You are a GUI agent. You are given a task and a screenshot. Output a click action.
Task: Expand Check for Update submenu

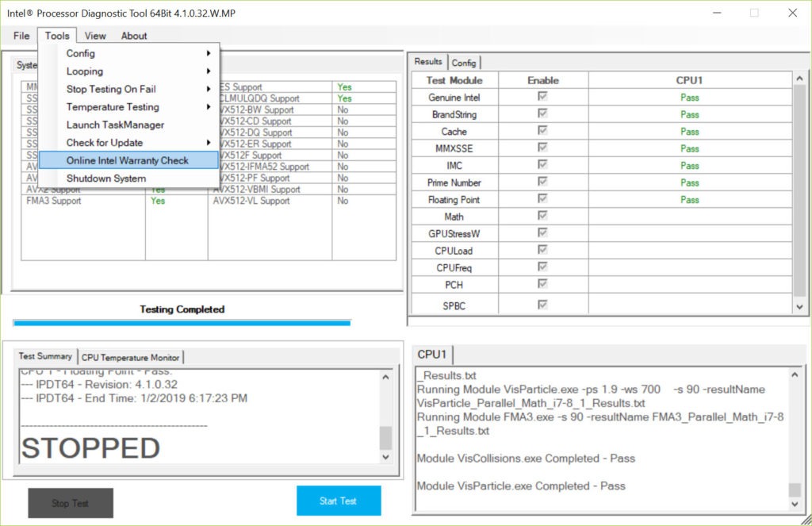tap(129, 143)
